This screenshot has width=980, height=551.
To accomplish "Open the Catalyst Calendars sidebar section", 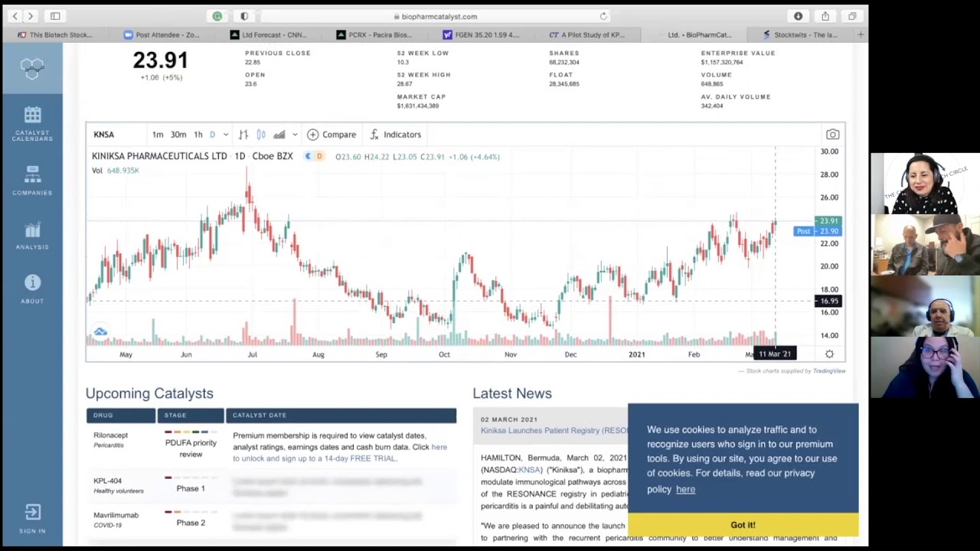I will tap(32, 124).
